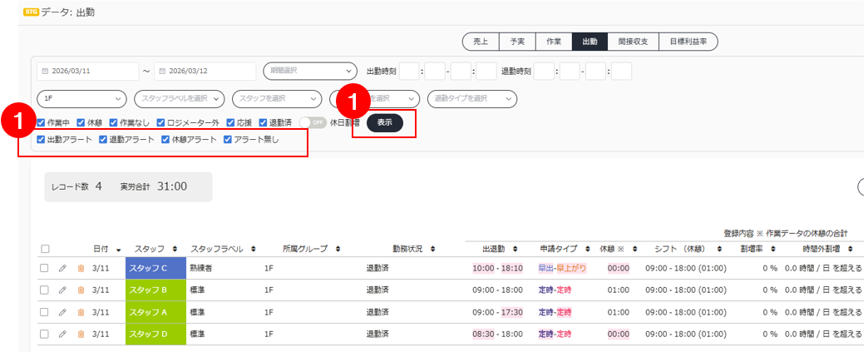Click the edit pencil icon for スタッフ A
The image size is (868, 352).
62,312
